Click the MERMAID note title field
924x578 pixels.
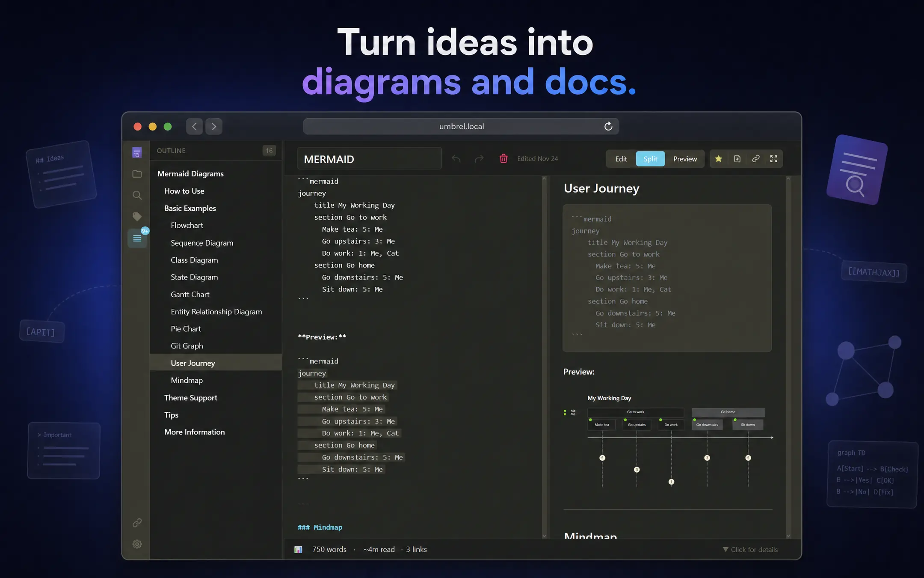[x=369, y=159]
